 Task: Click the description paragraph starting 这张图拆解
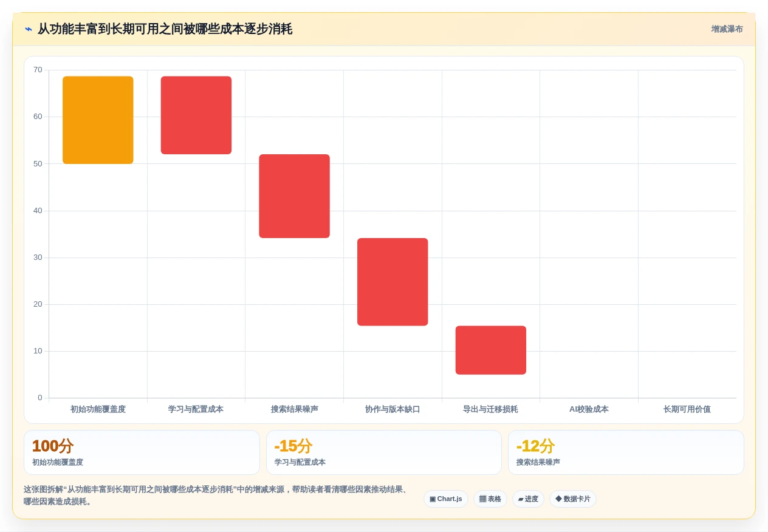217,496
